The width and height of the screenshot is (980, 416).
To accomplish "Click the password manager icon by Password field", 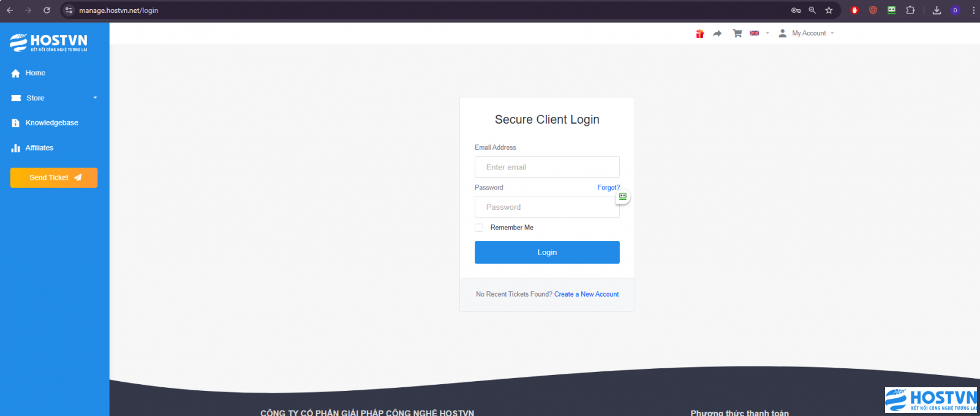I will coord(623,196).
